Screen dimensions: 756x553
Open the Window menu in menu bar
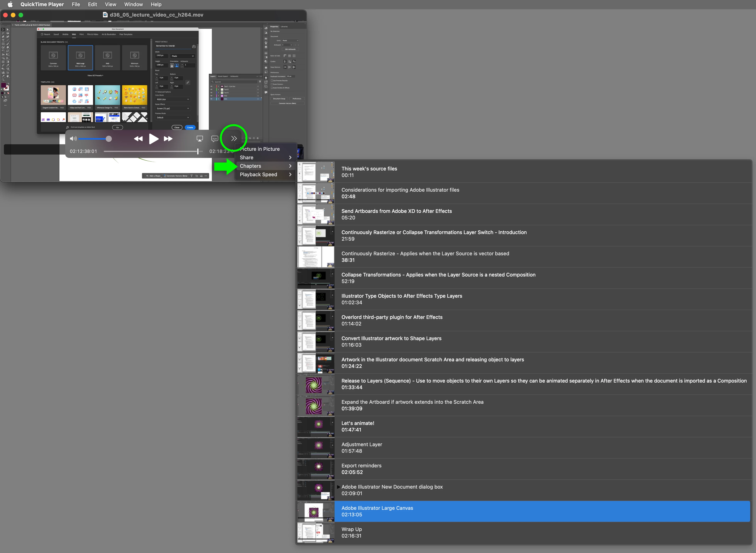click(133, 4)
